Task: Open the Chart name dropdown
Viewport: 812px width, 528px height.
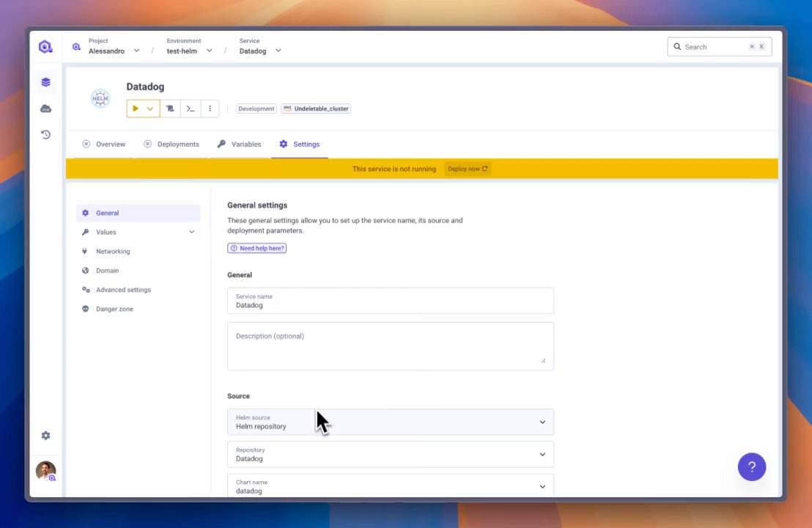Action: pyautogui.click(x=391, y=486)
